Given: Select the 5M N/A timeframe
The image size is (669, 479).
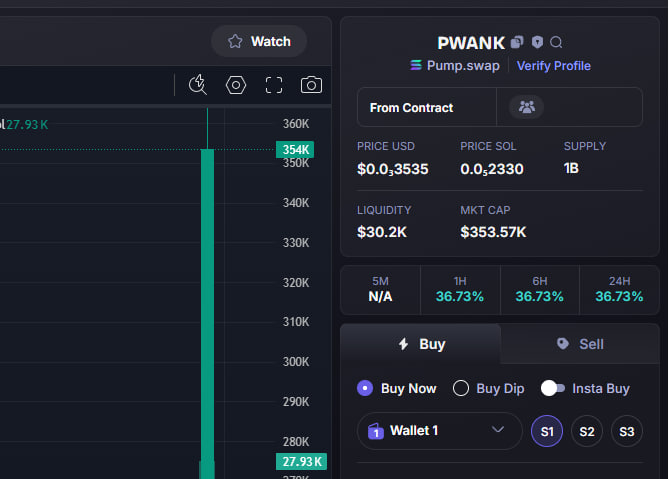Looking at the screenshot, I should pos(380,289).
